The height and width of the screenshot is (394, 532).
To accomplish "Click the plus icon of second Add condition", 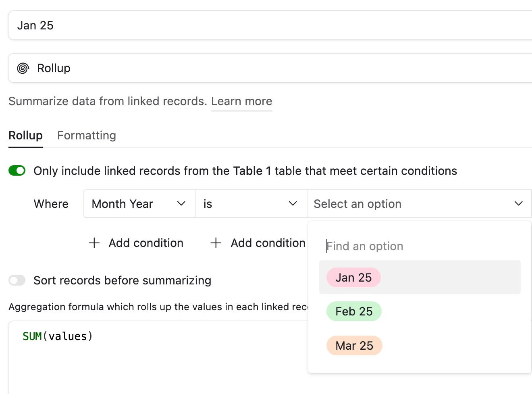I will (216, 243).
